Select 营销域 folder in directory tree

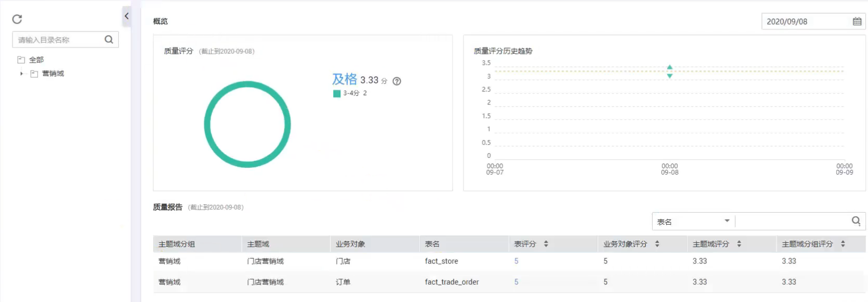[x=53, y=74]
